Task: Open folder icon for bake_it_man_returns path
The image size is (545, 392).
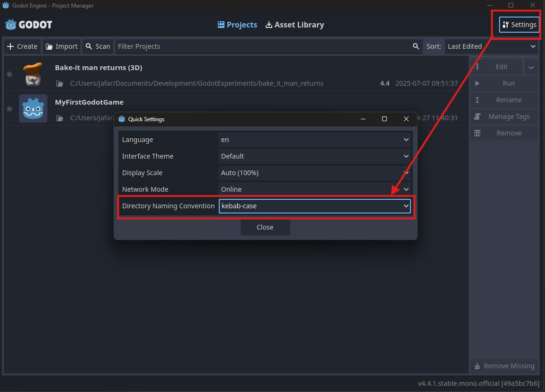Action: click(60, 83)
